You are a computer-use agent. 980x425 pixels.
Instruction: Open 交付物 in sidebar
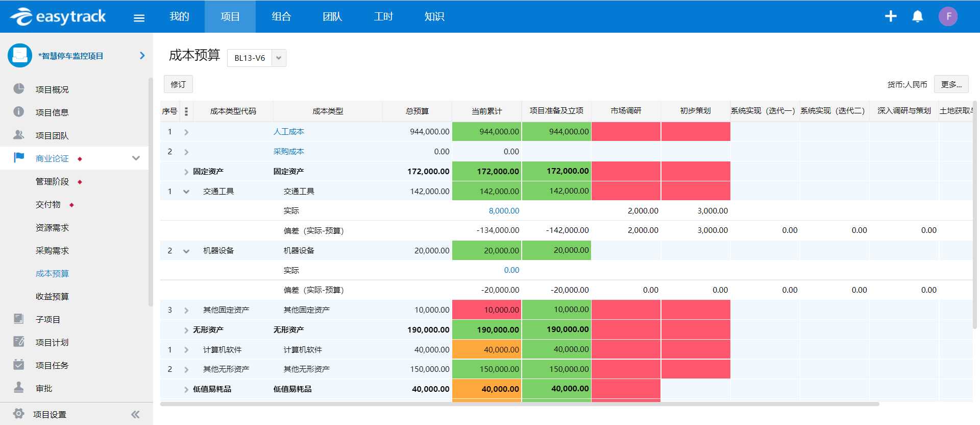[48, 204]
